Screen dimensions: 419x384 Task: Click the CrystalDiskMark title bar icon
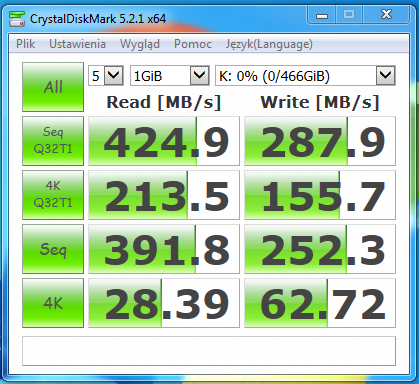tap(17, 19)
